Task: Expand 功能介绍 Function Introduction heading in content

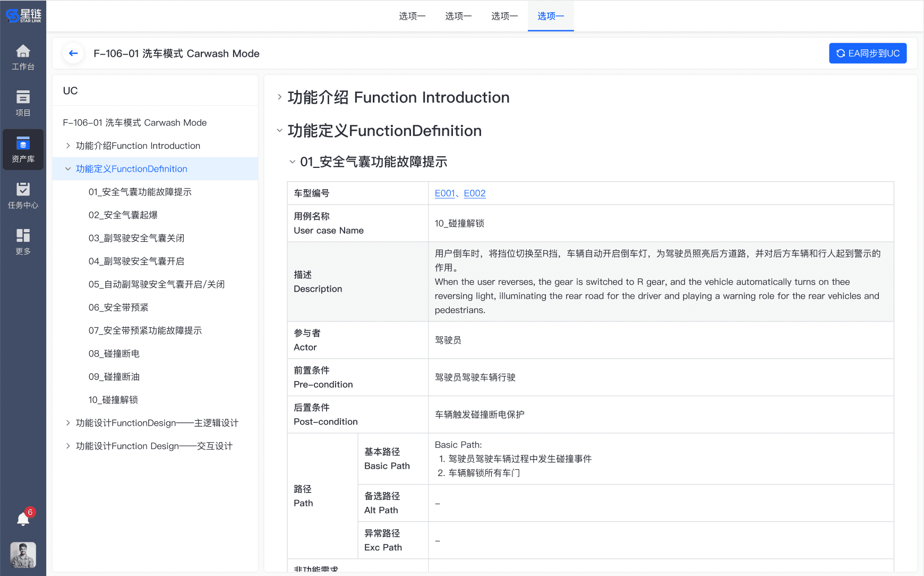Action: (x=279, y=97)
